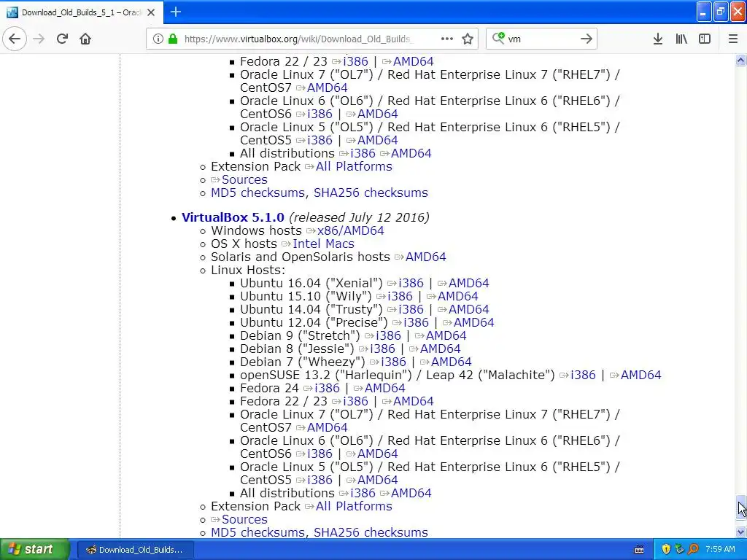Viewport: 747px width, 560px height.
Task: Open the upper SHA256 checksums link
Action: coord(371,192)
